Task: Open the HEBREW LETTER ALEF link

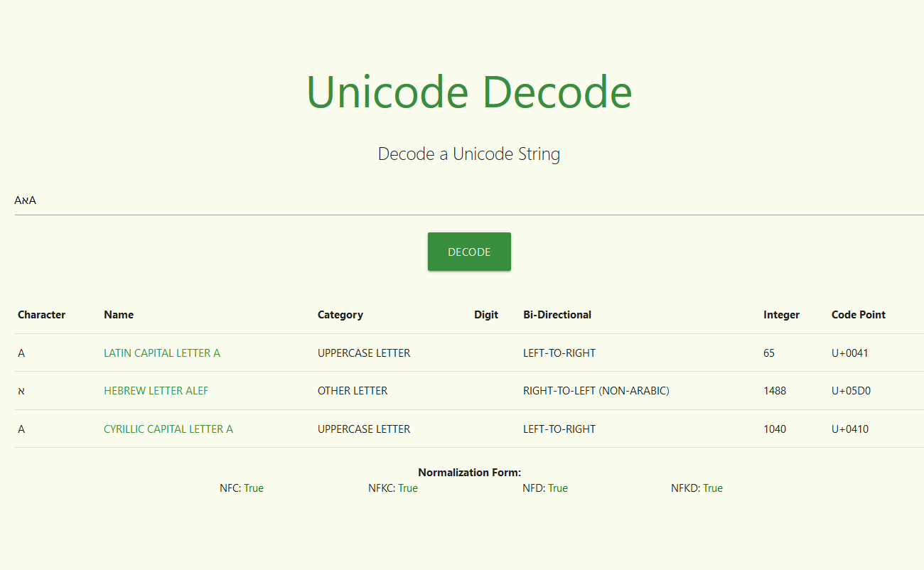Action: [x=156, y=390]
